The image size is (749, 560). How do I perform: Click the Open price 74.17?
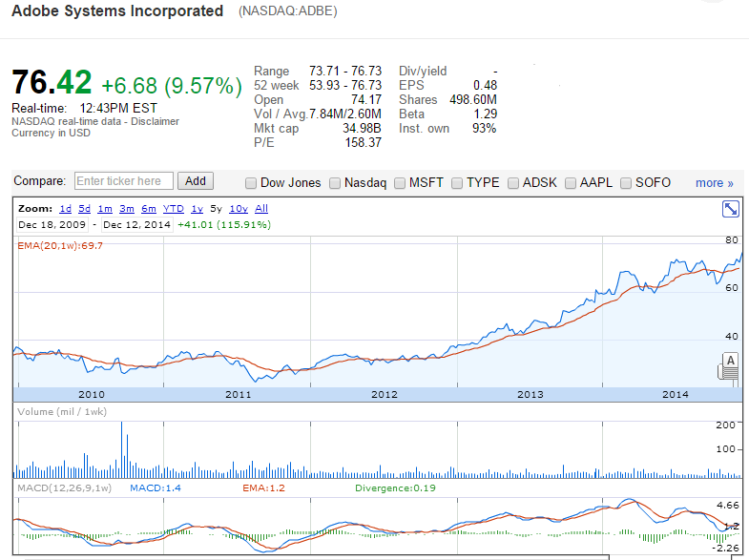[x=366, y=100]
